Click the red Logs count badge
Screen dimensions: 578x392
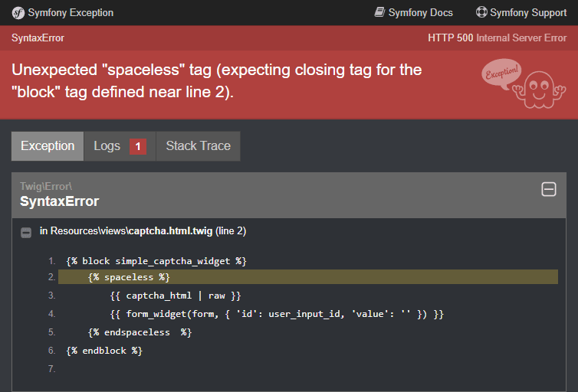(138, 146)
